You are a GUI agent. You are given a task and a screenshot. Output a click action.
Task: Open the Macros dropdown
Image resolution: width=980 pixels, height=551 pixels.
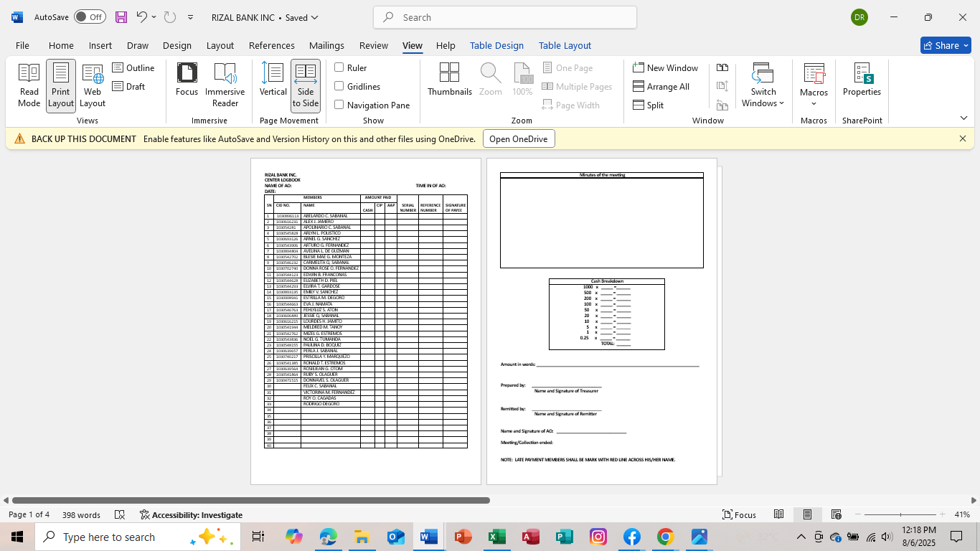(814, 85)
